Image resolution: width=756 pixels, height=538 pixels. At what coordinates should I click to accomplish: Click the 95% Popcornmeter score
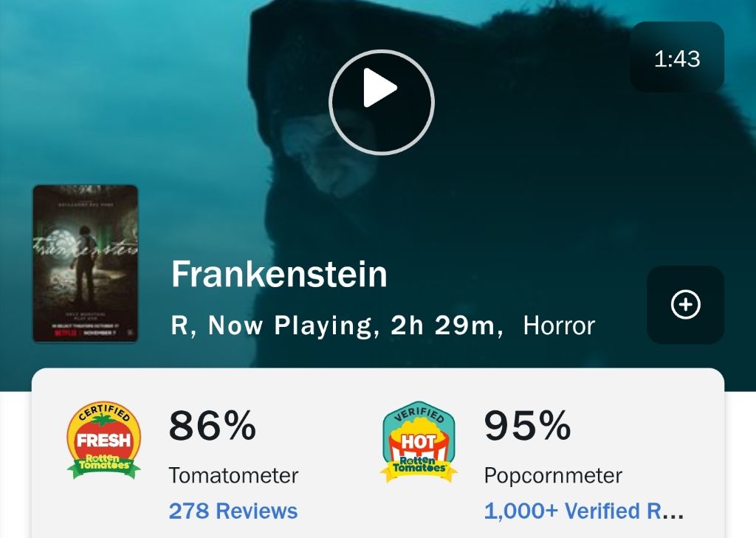click(x=527, y=426)
